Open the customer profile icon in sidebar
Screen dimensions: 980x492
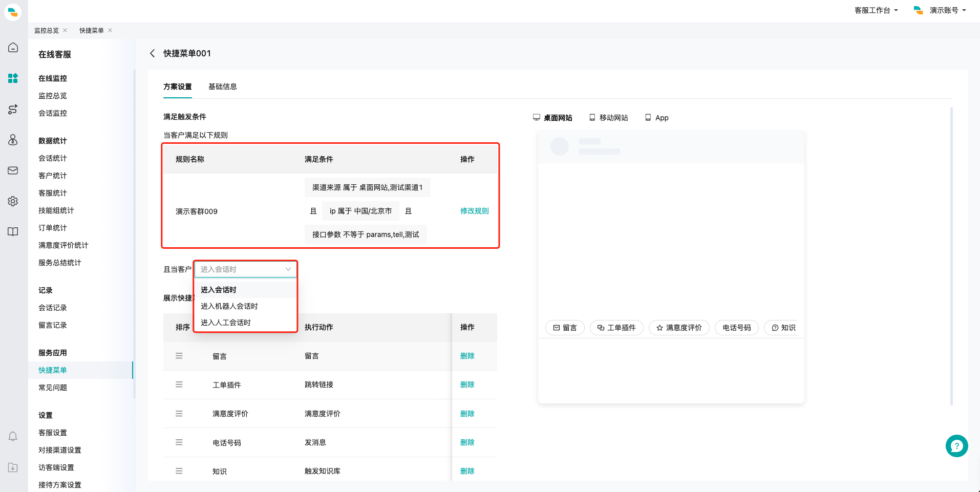click(13, 140)
